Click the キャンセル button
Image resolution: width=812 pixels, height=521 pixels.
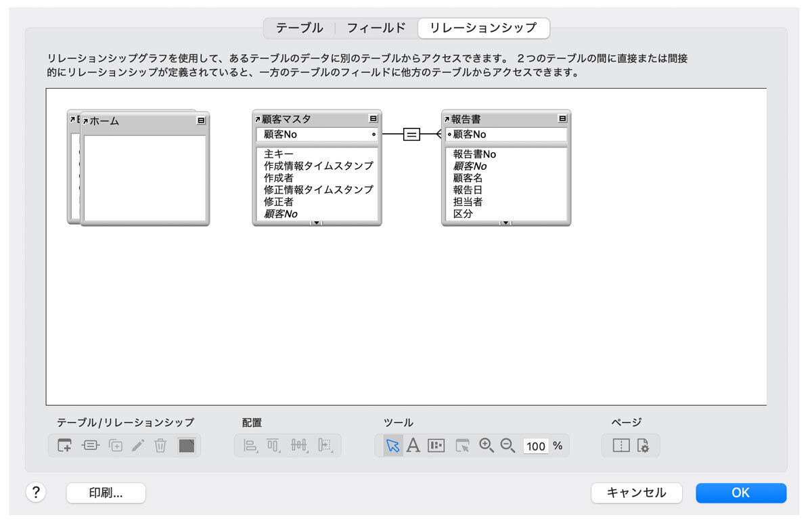pyautogui.click(x=636, y=493)
